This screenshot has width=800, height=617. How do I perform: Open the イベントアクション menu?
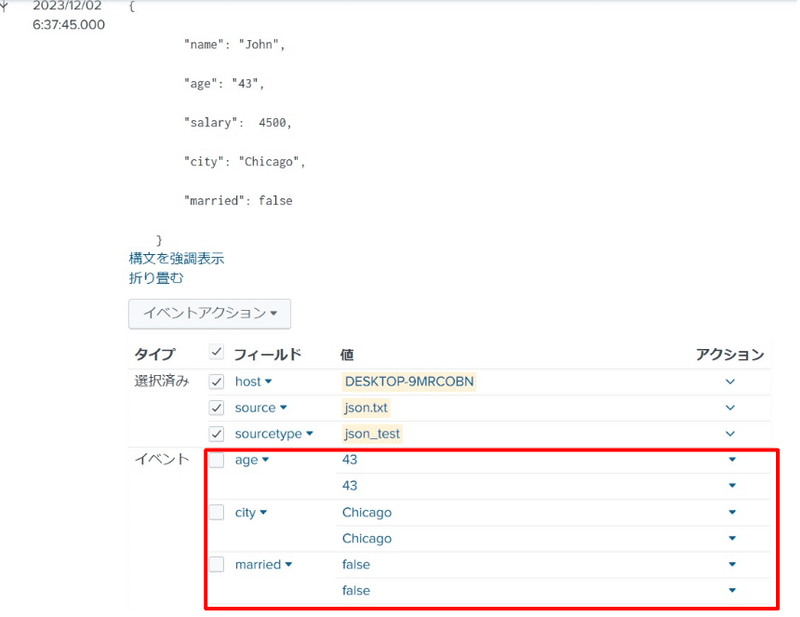click(x=209, y=313)
